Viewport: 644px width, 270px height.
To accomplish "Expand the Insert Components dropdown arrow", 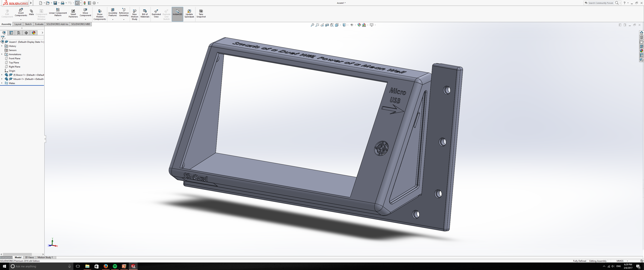I will pos(21,19).
